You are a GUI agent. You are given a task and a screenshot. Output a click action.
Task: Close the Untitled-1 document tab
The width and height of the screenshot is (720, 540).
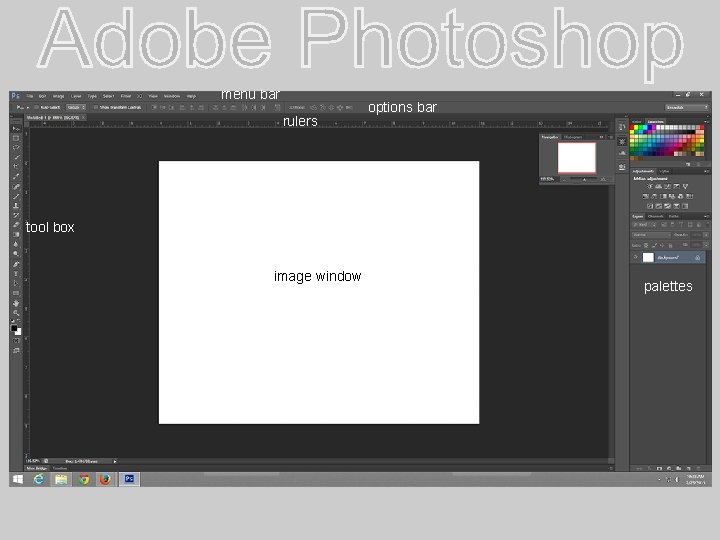[x=83, y=118]
